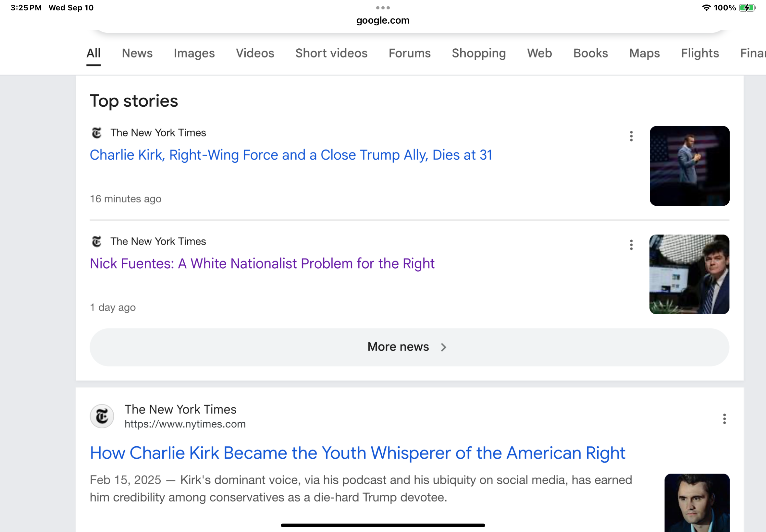766x532 pixels.
Task: Switch to the Books tab
Action: tap(590, 53)
